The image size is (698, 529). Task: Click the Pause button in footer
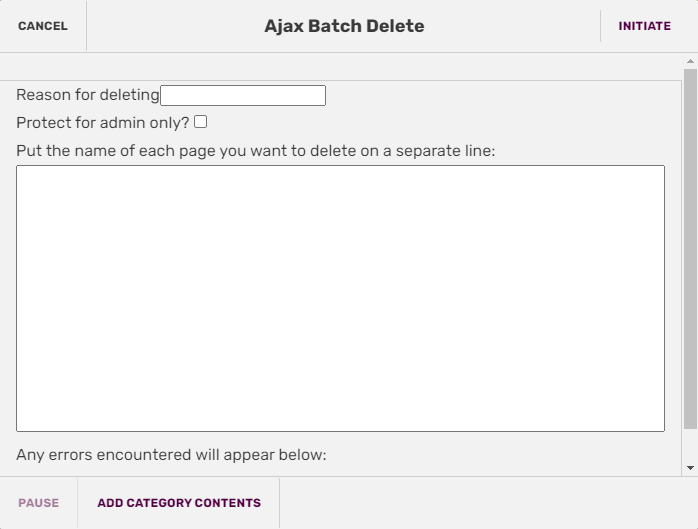pyautogui.click(x=38, y=503)
